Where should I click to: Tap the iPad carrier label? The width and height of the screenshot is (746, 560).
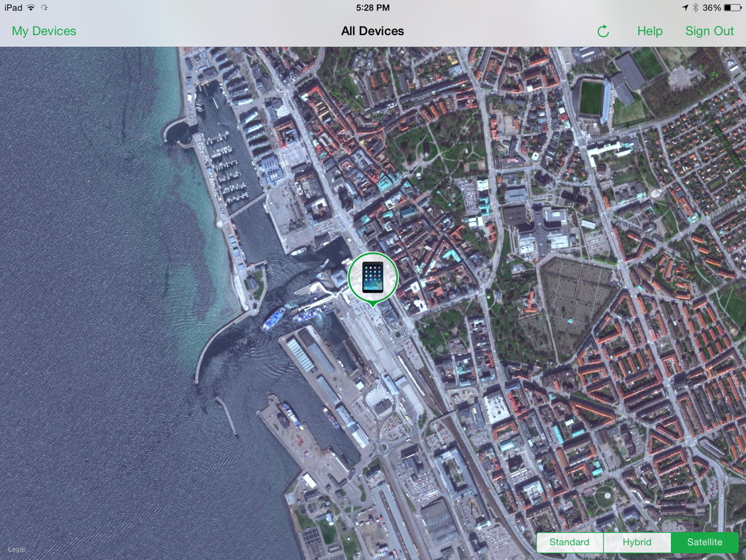[x=13, y=7]
